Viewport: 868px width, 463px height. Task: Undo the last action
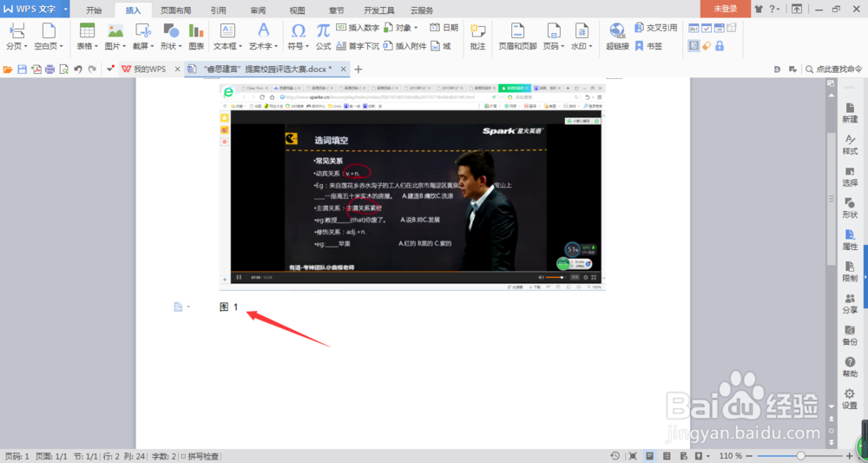coord(78,69)
